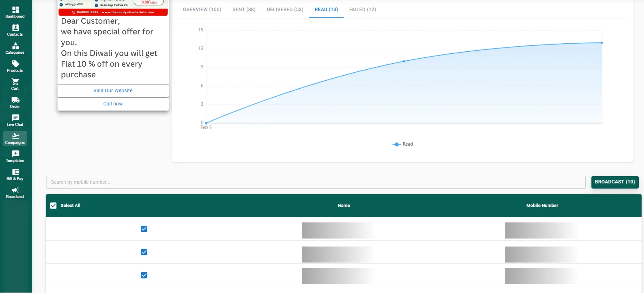This screenshot has width=644, height=307.
Task: Open the Dashboard sidebar icon
Action: click(15, 12)
